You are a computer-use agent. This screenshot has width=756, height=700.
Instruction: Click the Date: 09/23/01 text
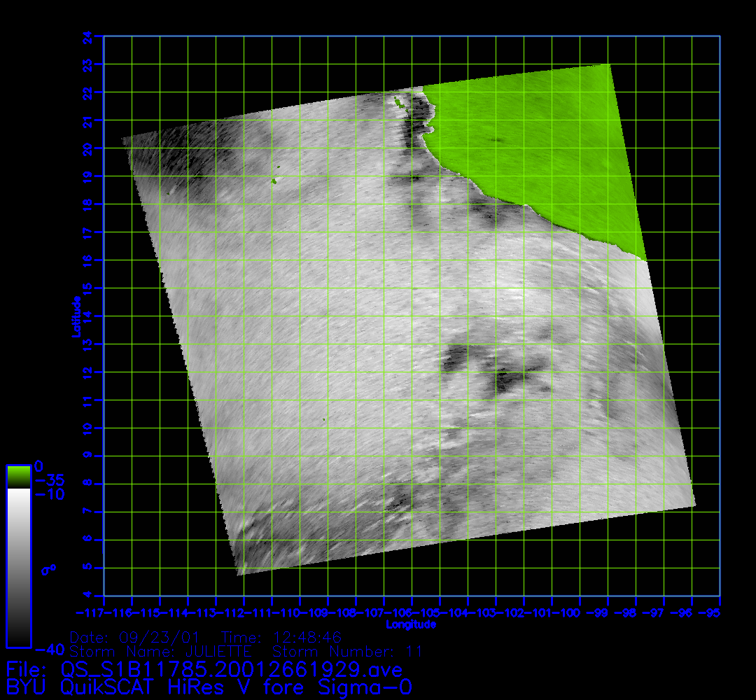135,638
